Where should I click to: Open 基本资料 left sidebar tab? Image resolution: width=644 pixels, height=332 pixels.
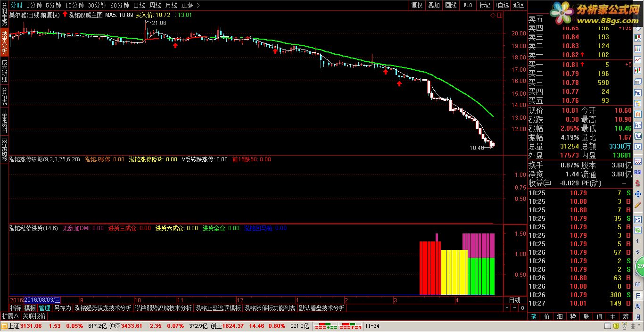coord(4,122)
